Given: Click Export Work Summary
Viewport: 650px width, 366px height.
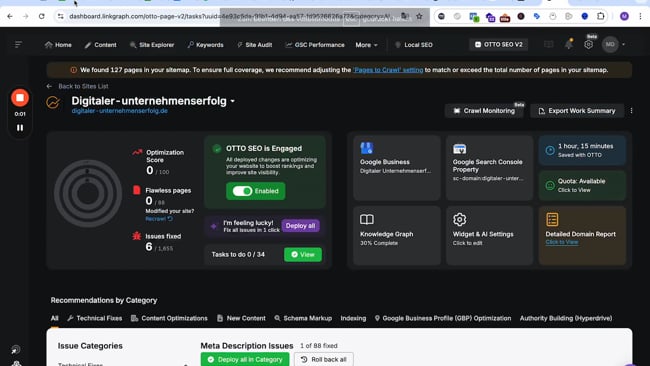Looking at the screenshot, I should pos(577,111).
